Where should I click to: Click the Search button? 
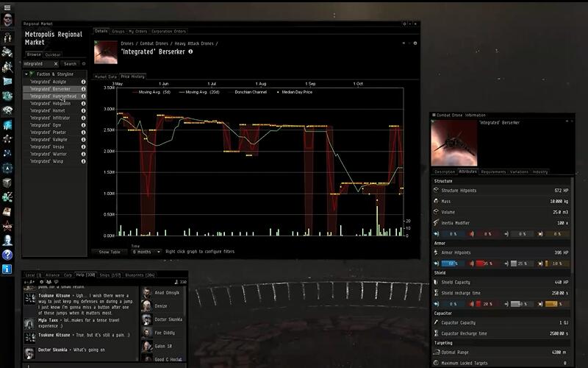tap(70, 64)
